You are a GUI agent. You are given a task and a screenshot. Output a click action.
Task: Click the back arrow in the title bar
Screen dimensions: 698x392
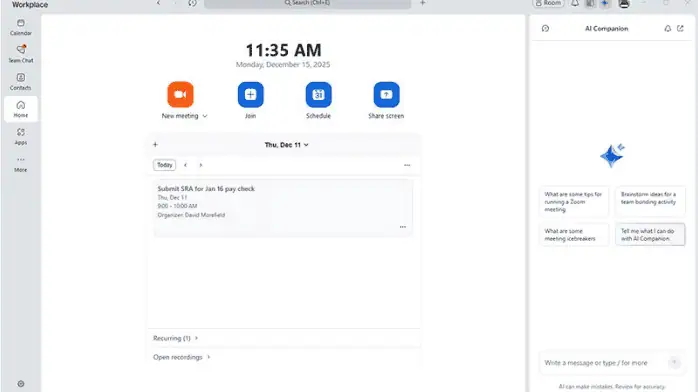click(158, 3)
